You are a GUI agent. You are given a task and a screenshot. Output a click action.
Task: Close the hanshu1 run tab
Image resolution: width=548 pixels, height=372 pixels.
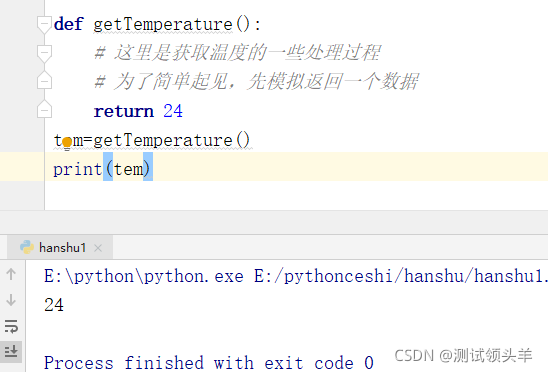[x=98, y=248]
